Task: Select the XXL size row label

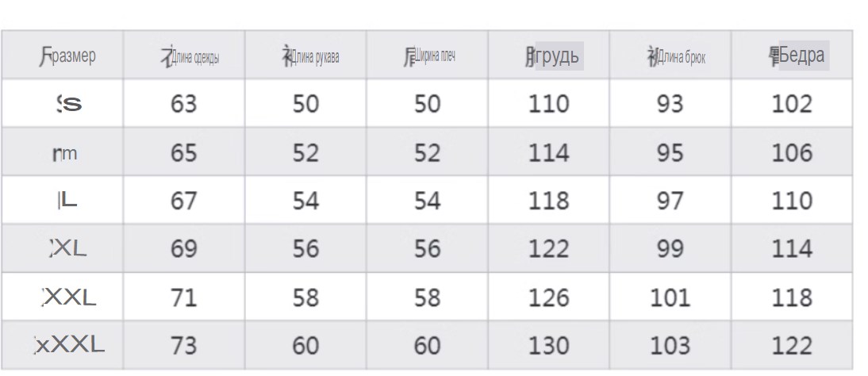Action: pyautogui.click(x=69, y=298)
